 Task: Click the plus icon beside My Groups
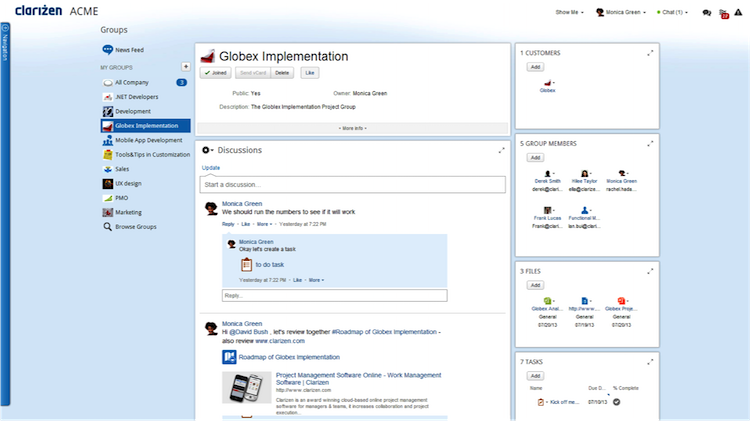[185, 66]
